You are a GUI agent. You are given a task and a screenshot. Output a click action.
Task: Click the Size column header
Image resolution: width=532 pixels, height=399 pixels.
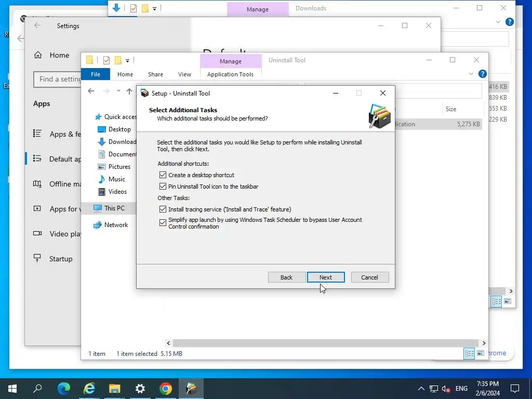click(451, 109)
